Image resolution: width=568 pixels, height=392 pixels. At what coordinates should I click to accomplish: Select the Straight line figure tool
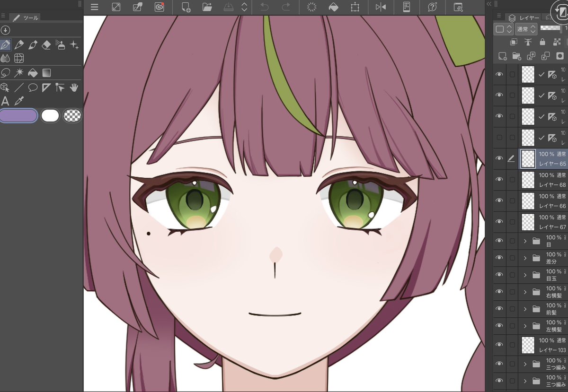click(x=19, y=87)
